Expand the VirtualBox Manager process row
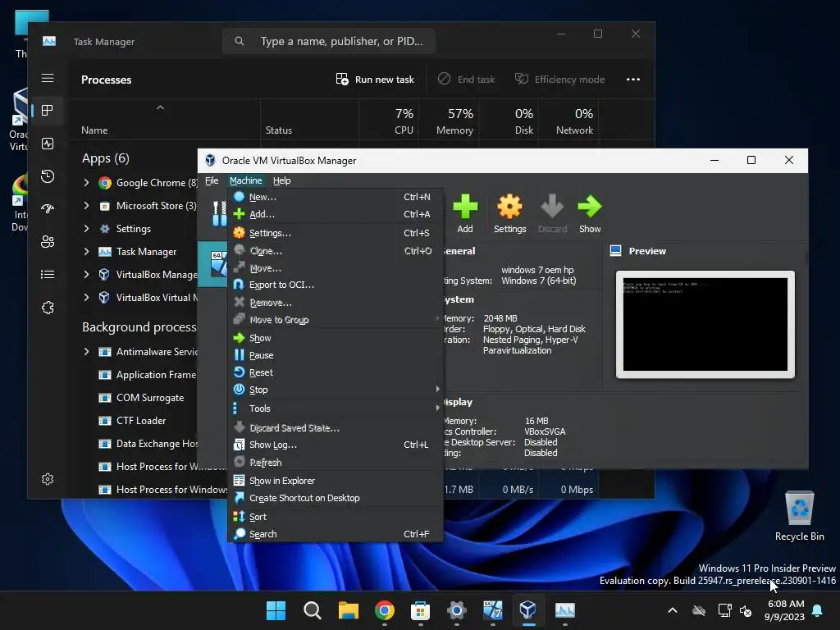The width and height of the screenshot is (840, 630). coord(86,274)
